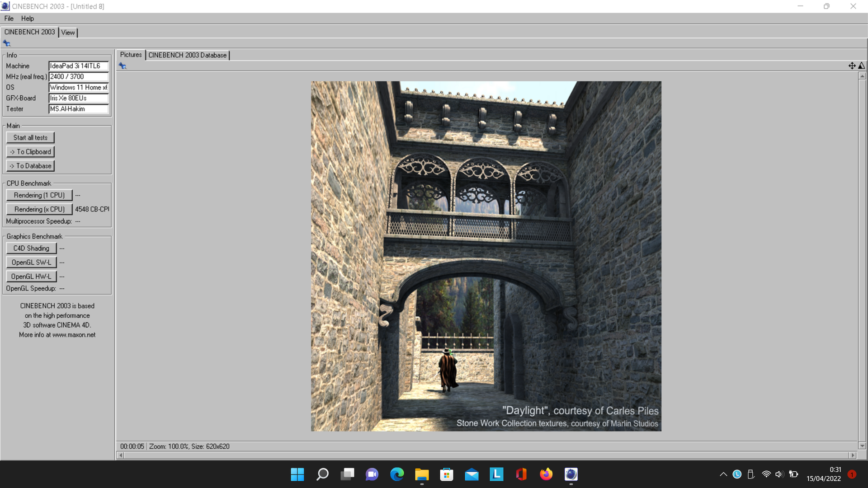The image size is (868, 488).
Task: Click the pin icon below the CINEBENCH 2003 tab
Action: point(6,43)
